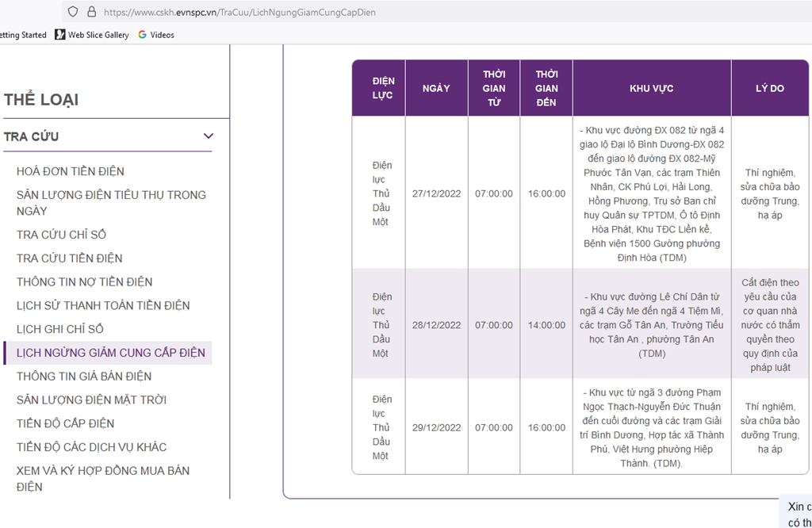This screenshot has width=812, height=528.
Task: Open THÔNG TIN NỢ TIỀN ĐIỆN
Action: pyautogui.click(x=84, y=282)
